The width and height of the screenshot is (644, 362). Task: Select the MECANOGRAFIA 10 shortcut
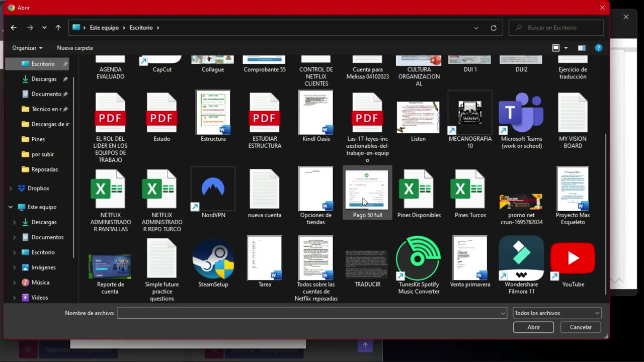click(x=470, y=113)
